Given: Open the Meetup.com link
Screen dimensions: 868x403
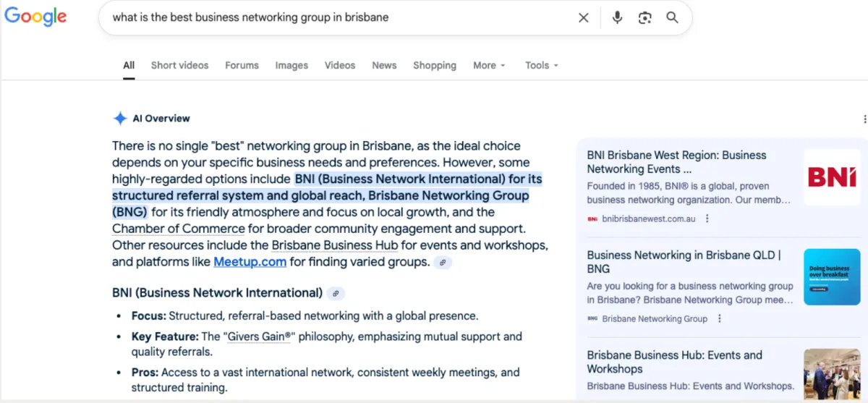Looking at the screenshot, I should point(250,262).
